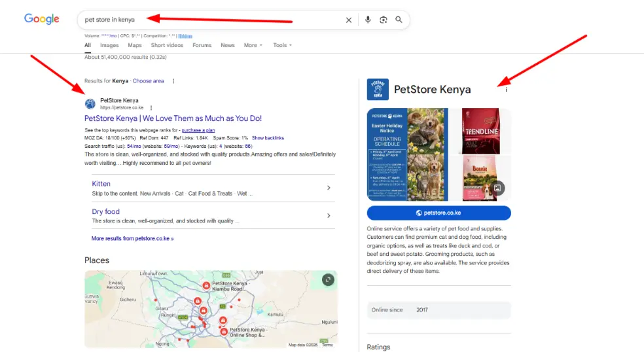Click the 54/mo search traffic value
The height and width of the screenshot is (352, 644).
pos(134,146)
